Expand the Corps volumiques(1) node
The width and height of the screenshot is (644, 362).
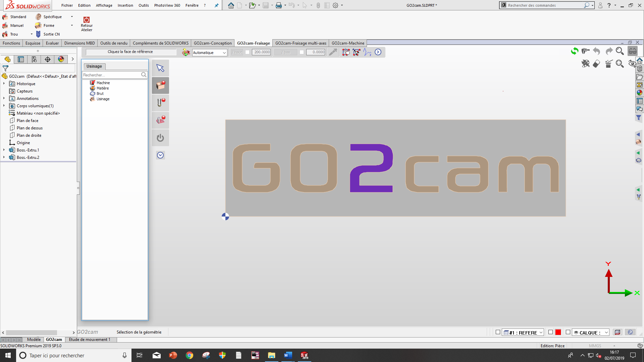click(x=4, y=106)
